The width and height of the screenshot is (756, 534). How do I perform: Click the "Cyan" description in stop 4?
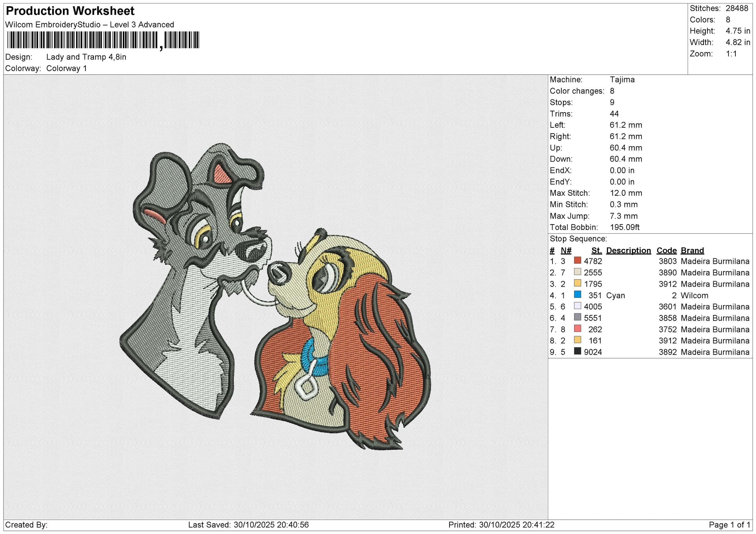615,296
